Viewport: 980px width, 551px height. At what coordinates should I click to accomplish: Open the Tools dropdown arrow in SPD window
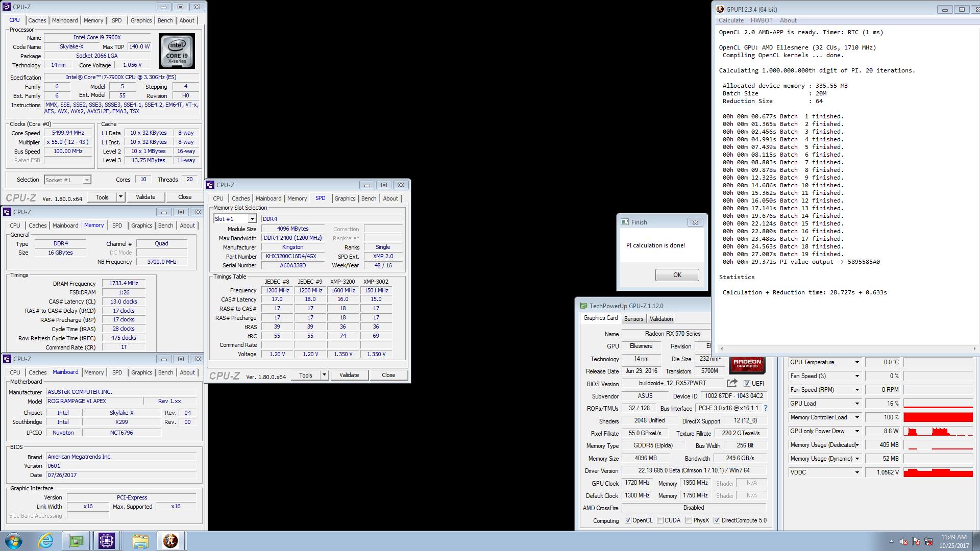click(x=324, y=375)
